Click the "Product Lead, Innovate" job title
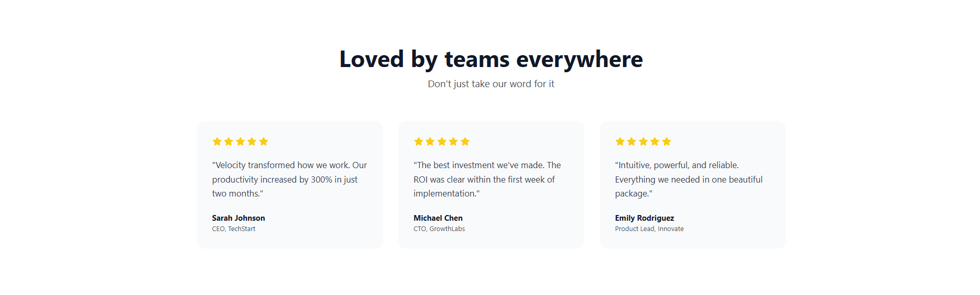The image size is (980, 295). (649, 229)
